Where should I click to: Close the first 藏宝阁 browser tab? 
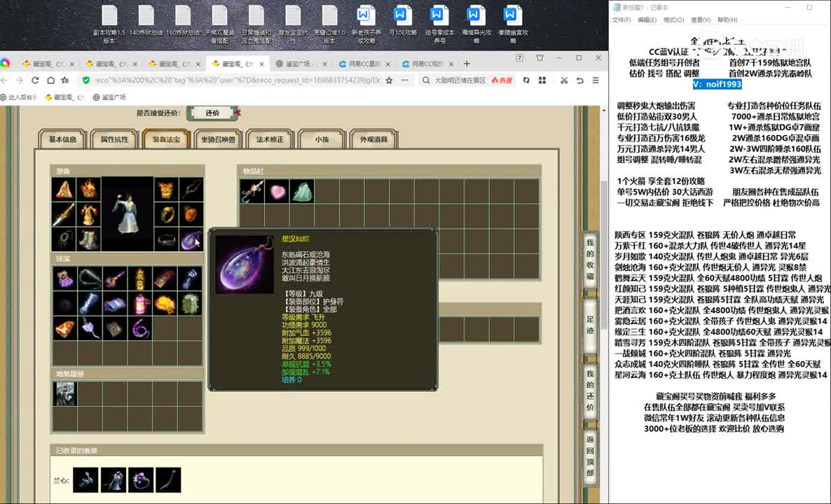pos(71,64)
